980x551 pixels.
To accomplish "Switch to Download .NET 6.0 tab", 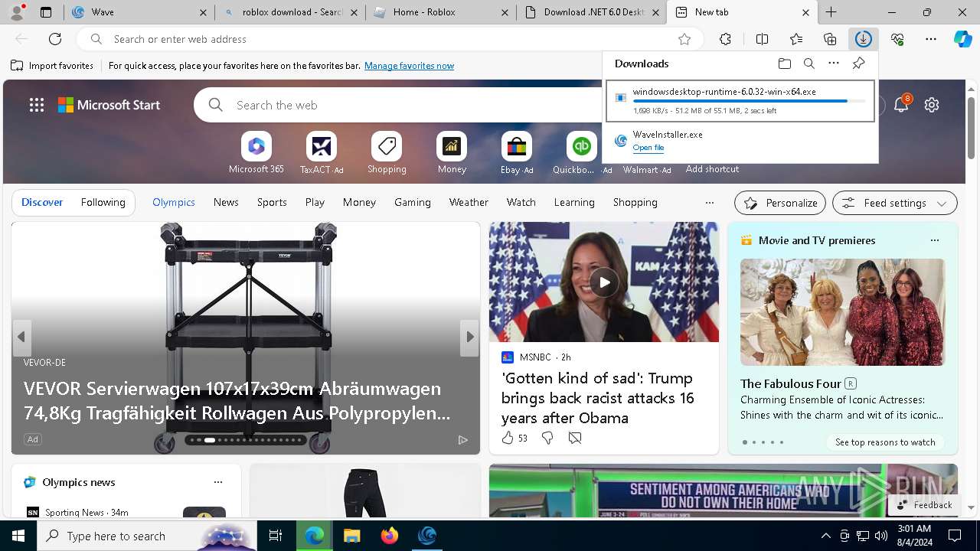I will click(591, 12).
